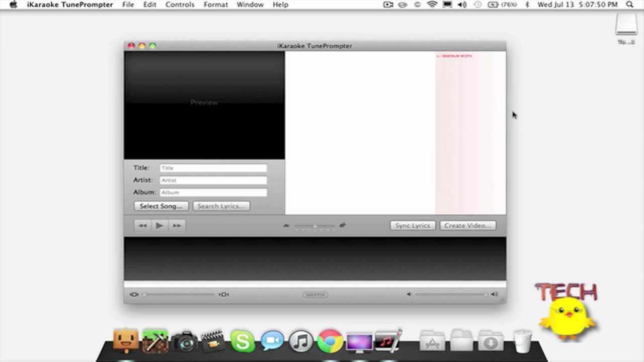Open Minecraft from the dock
The width and height of the screenshot is (644, 362).
155,341
